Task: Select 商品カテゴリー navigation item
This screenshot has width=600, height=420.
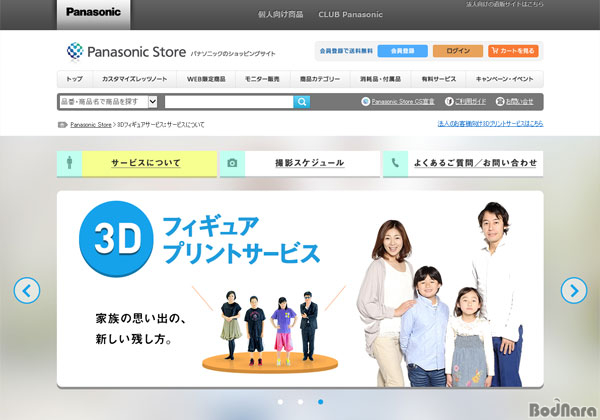Action: [320, 79]
